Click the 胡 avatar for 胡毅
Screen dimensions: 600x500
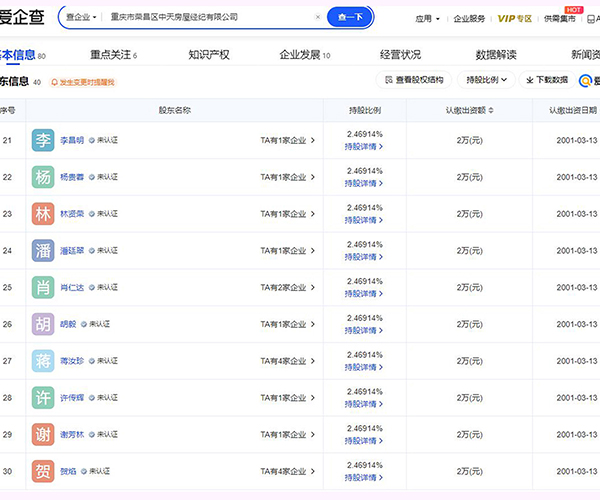coord(43,324)
